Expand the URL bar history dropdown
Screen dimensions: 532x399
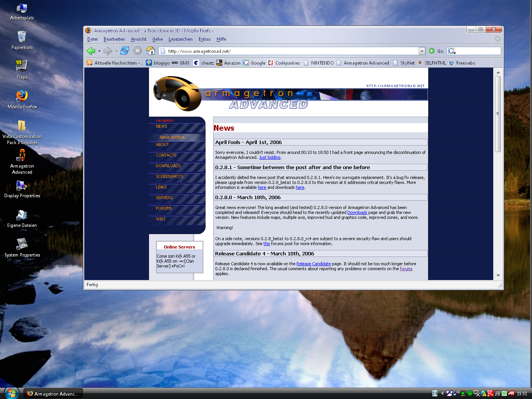click(422, 51)
